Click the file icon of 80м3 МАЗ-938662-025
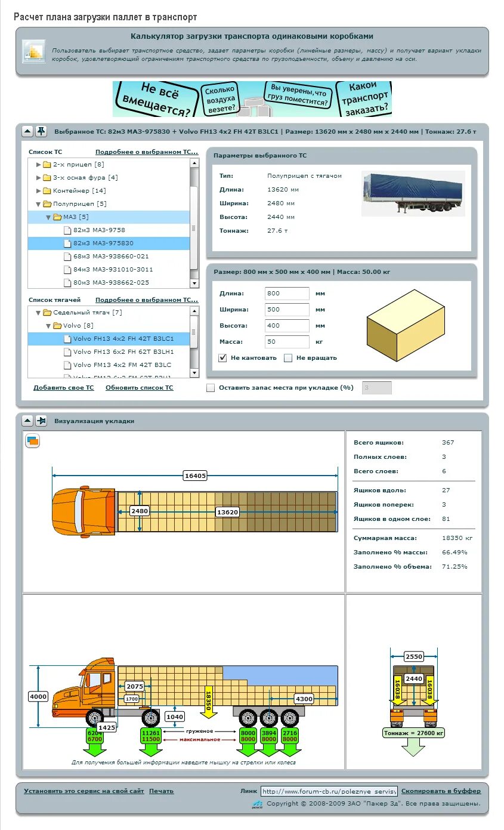Image resolution: width=504 pixels, height=830 pixels. pos(67,283)
